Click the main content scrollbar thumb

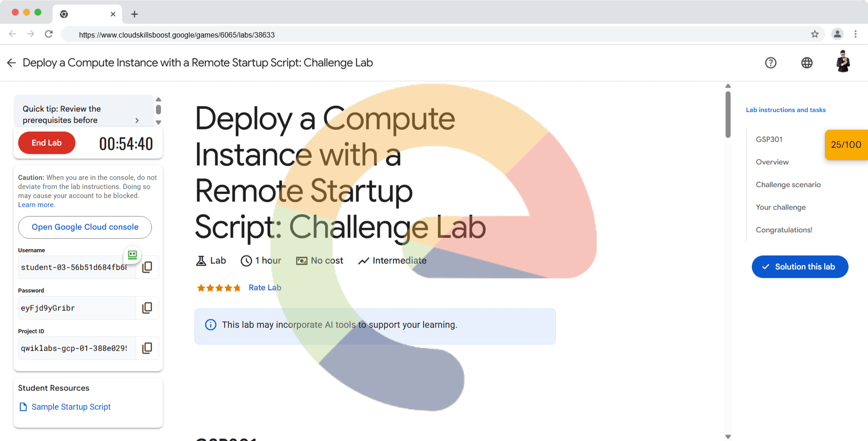(728, 114)
